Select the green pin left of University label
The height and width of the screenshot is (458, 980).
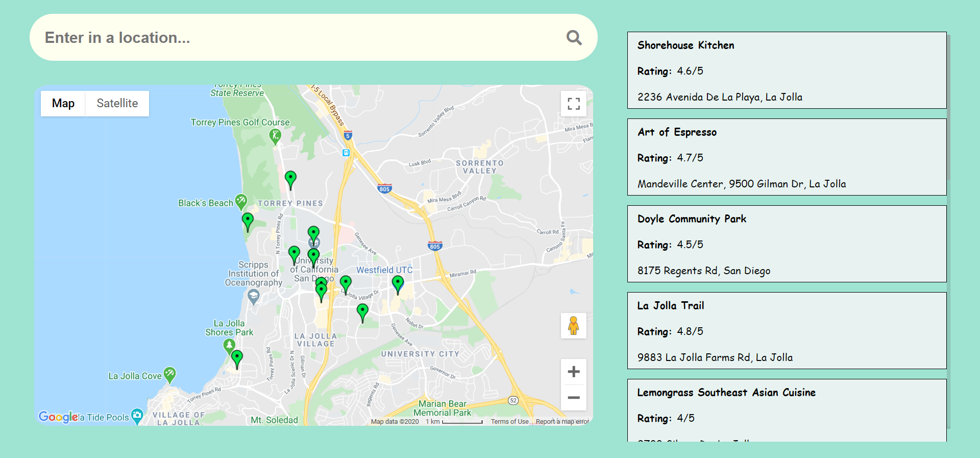pos(294,255)
